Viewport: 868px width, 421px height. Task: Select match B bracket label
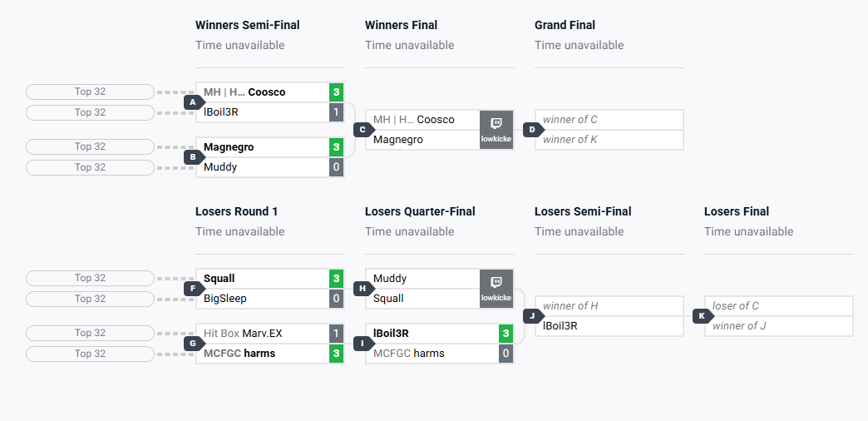194,156
